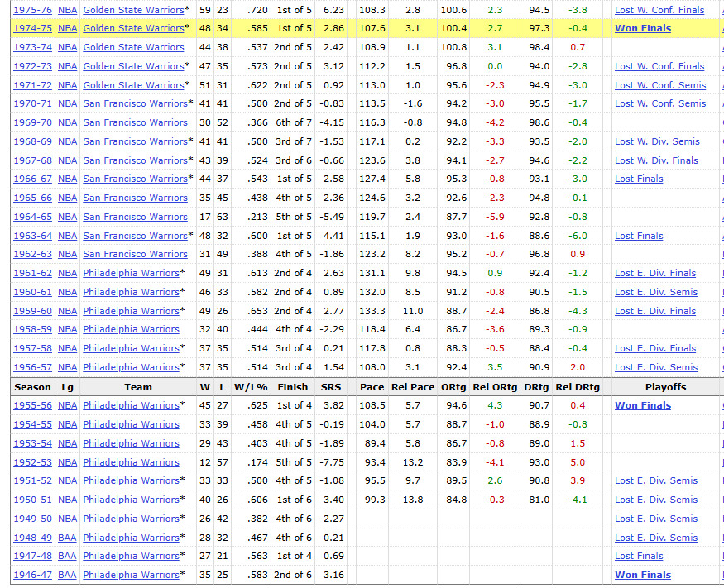Open the 1946-47 Won Finals link

click(x=643, y=575)
